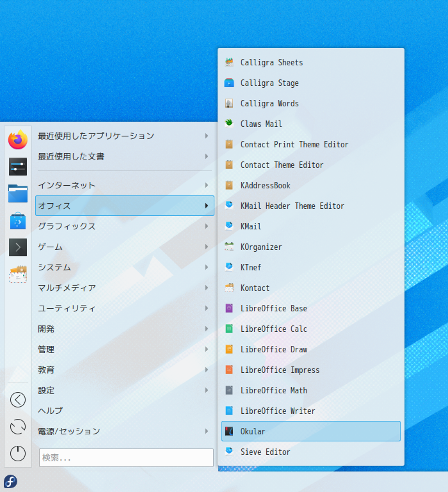This screenshot has width=448, height=492.
Task: Open the オフィス category
Action: pyautogui.click(x=125, y=206)
